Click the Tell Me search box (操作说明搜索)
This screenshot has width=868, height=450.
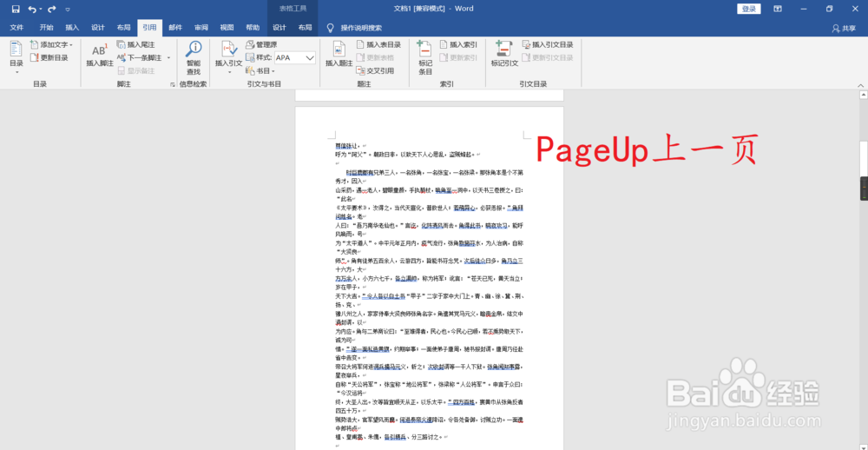pyautogui.click(x=354, y=28)
